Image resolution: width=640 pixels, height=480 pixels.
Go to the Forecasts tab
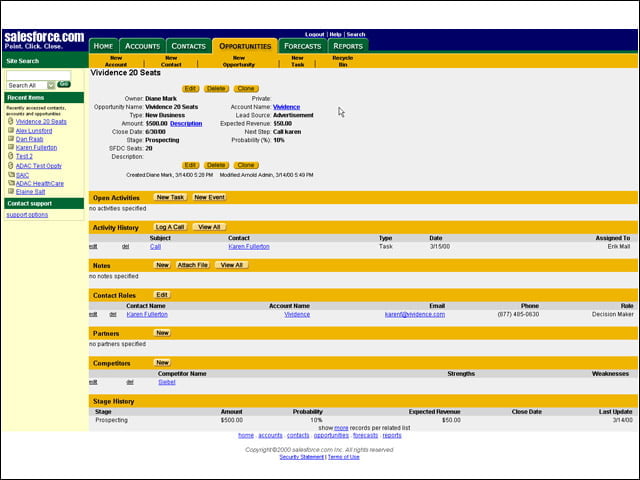[x=302, y=46]
